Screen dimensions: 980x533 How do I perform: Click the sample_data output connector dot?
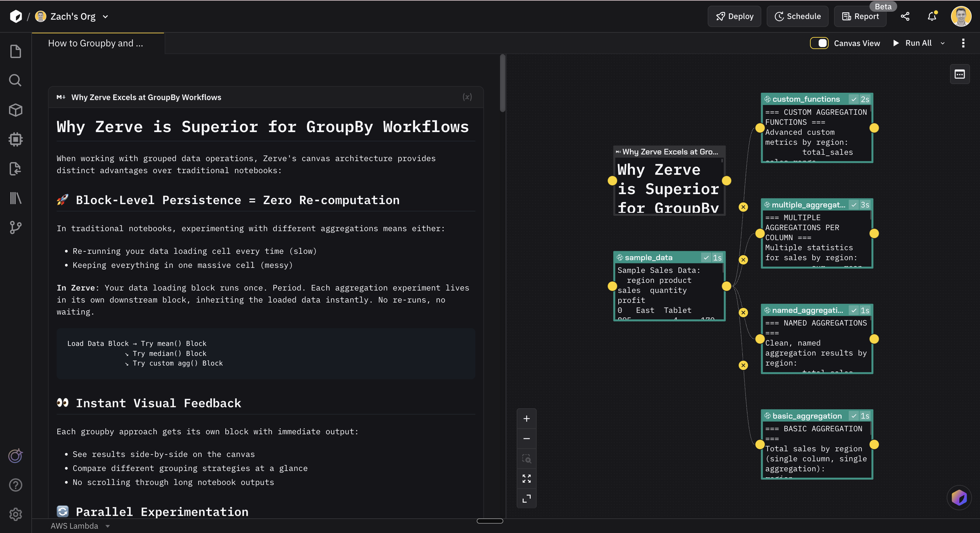tap(726, 286)
